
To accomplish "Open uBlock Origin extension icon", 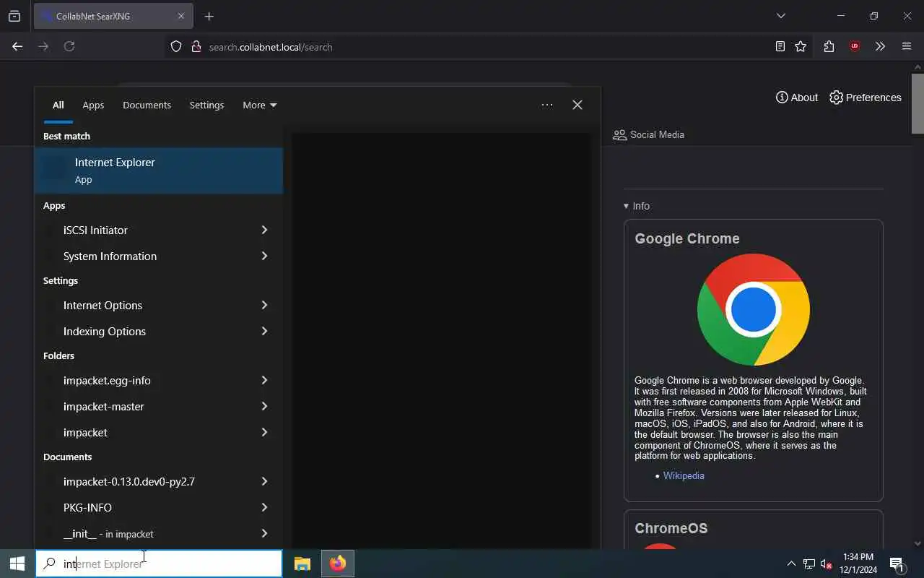I will pyautogui.click(x=855, y=46).
